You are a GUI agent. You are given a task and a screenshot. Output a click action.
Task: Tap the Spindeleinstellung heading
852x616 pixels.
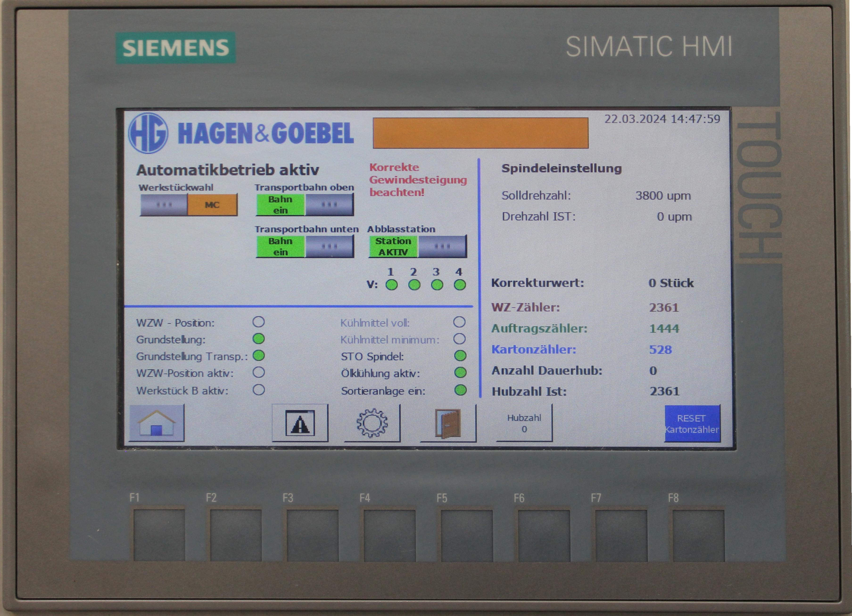562,168
